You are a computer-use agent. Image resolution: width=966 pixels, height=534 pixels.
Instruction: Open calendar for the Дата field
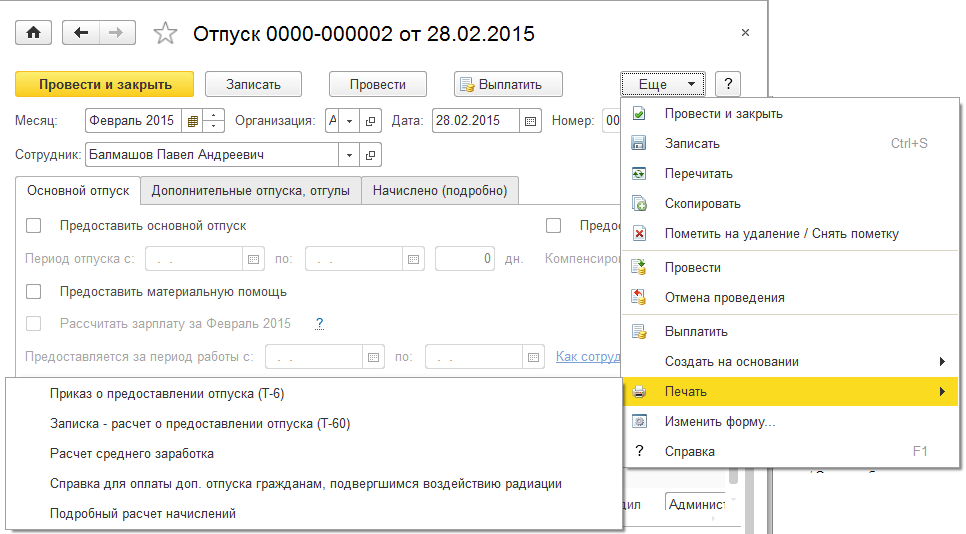[530, 121]
